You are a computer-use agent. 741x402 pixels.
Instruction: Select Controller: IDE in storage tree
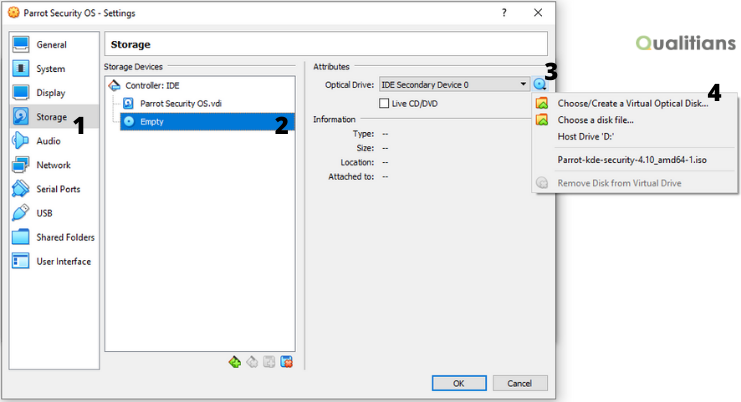coord(152,86)
